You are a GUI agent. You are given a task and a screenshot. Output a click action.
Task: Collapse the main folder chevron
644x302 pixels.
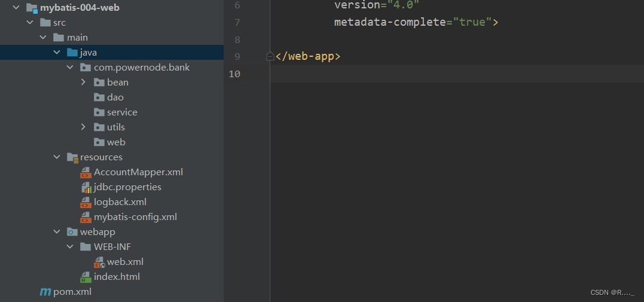pyautogui.click(x=43, y=38)
